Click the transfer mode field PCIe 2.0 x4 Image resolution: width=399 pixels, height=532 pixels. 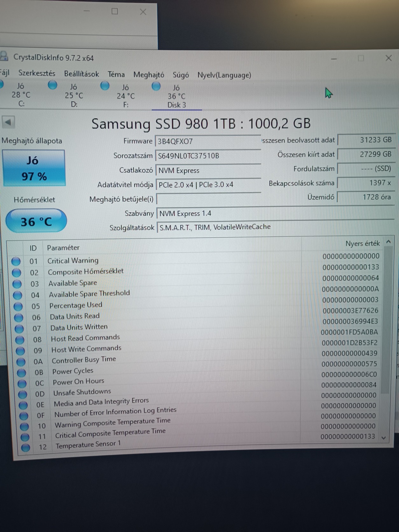click(208, 185)
